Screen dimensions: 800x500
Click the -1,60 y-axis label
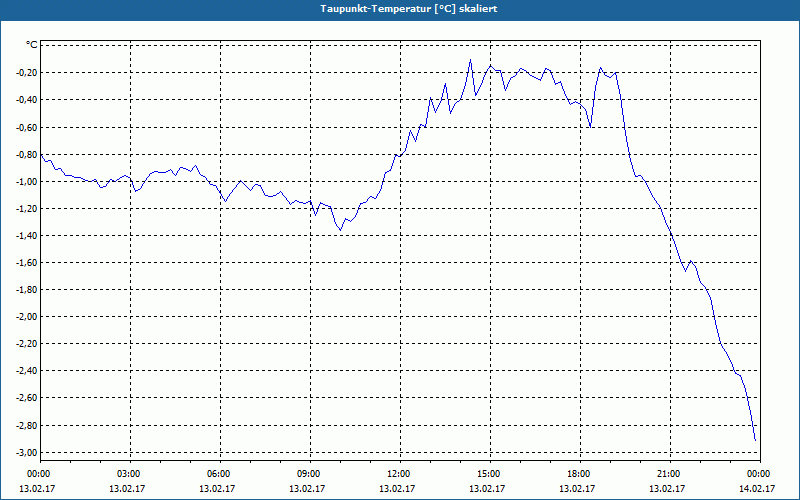(26, 262)
